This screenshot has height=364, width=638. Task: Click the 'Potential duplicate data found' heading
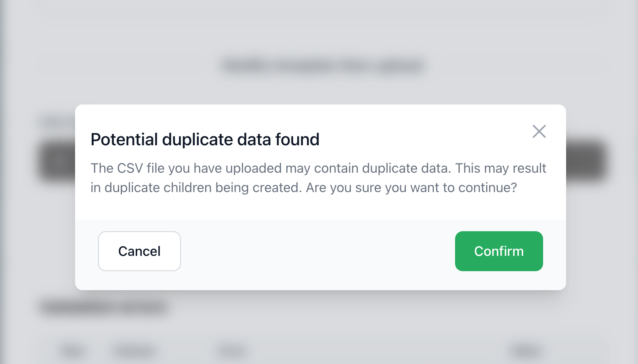pyautogui.click(x=205, y=140)
